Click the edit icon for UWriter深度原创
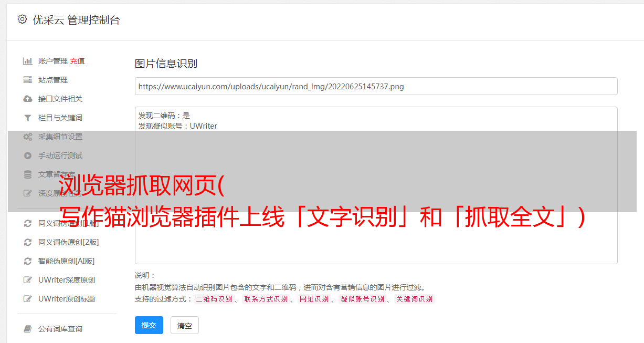Image resolution: width=644 pixels, height=343 pixels. [28, 280]
